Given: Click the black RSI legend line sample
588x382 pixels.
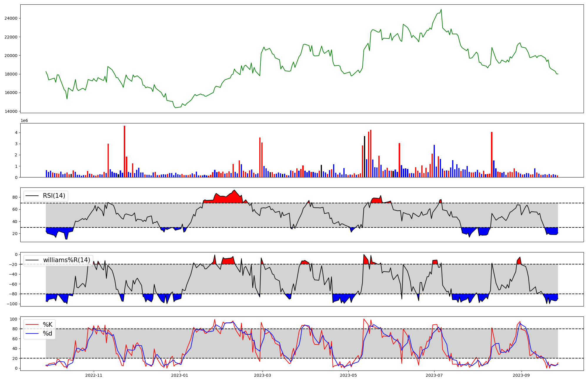Looking at the screenshot, I should click(32, 196).
